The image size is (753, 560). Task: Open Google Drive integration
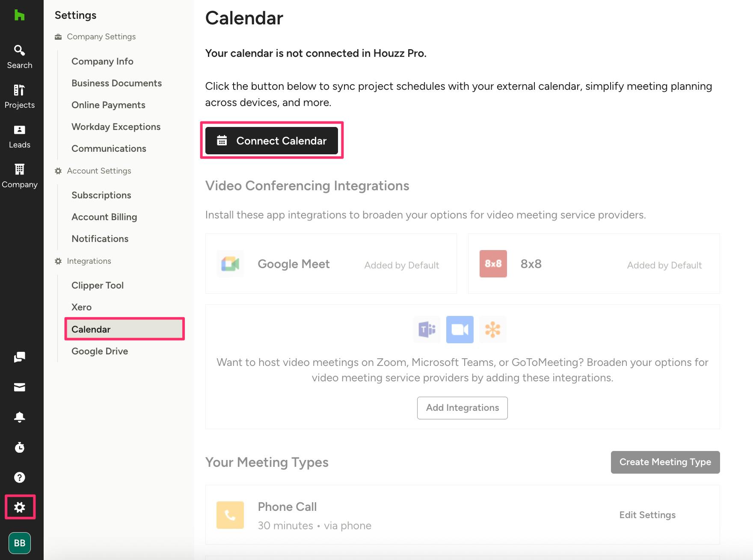click(x=100, y=351)
